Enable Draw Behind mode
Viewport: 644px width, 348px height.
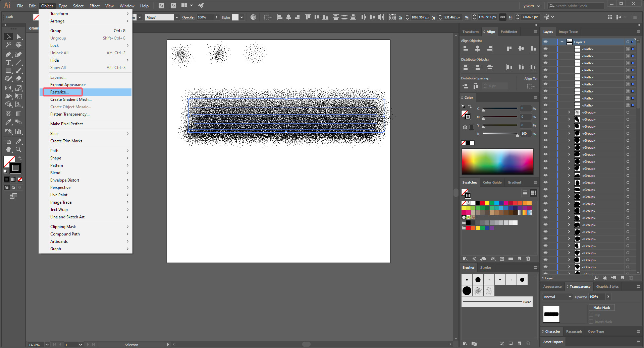pyautogui.click(x=13, y=188)
